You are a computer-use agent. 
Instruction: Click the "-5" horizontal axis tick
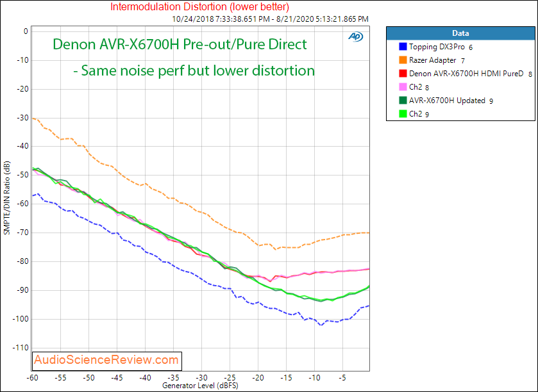pyautogui.click(x=342, y=378)
